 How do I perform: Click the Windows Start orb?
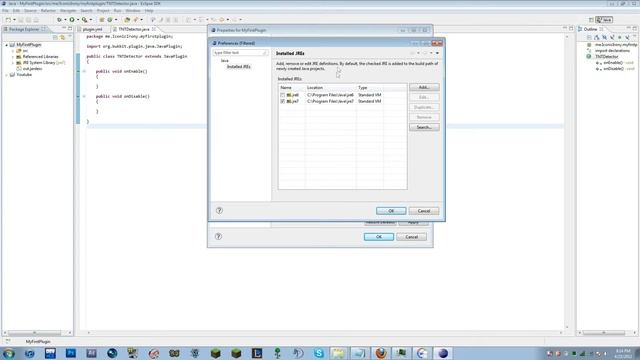[9, 353]
